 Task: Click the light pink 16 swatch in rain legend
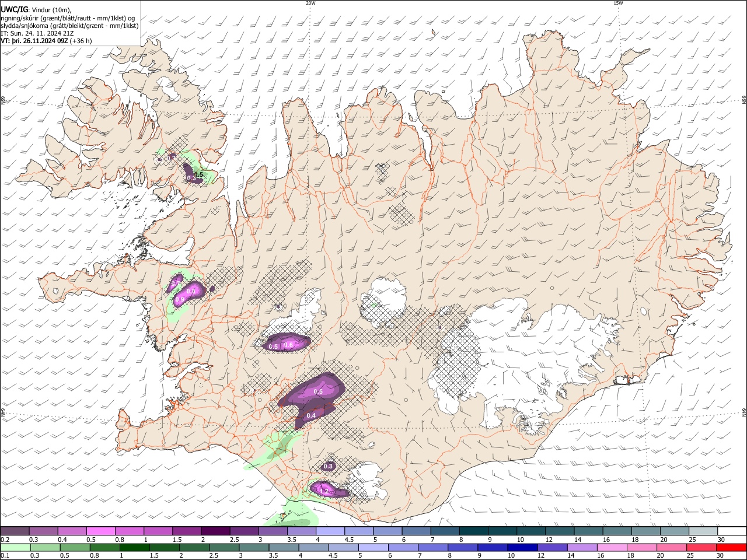click(612, 548)
